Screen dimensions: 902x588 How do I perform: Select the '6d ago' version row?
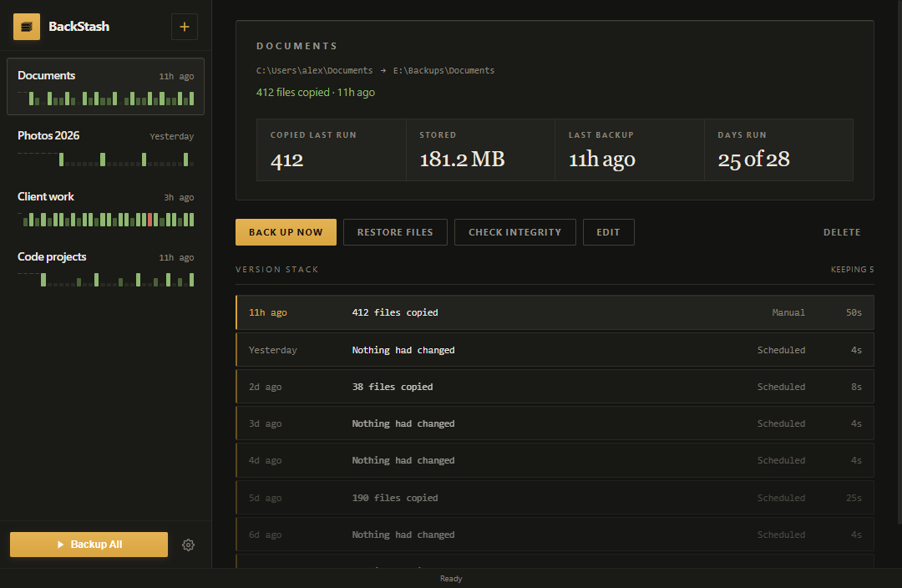click(x=555, y=535)
